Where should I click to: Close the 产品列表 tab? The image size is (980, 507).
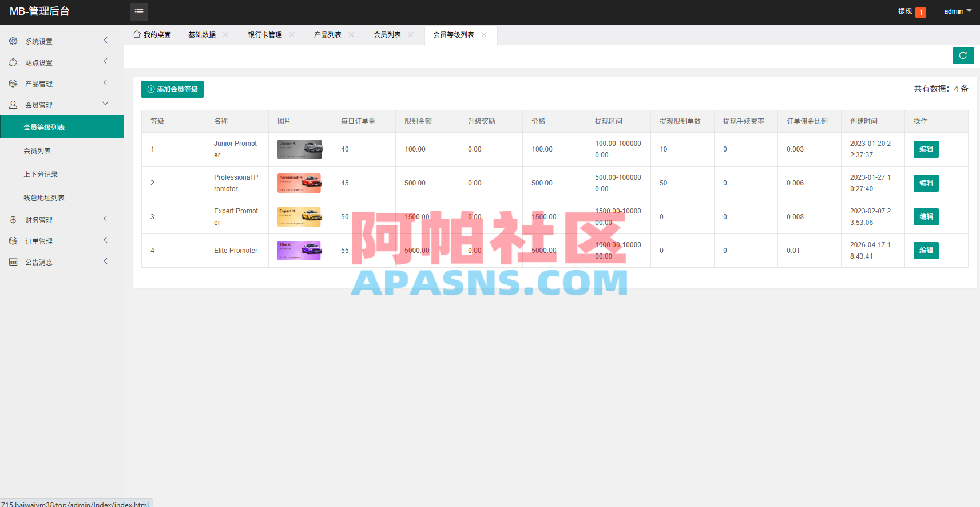click(351, 35)
